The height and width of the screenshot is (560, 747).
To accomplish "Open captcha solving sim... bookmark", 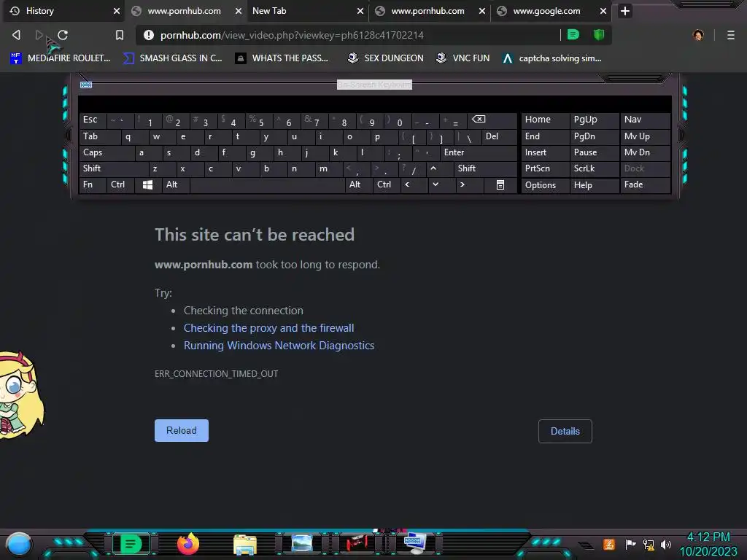I will click(553, 58).
